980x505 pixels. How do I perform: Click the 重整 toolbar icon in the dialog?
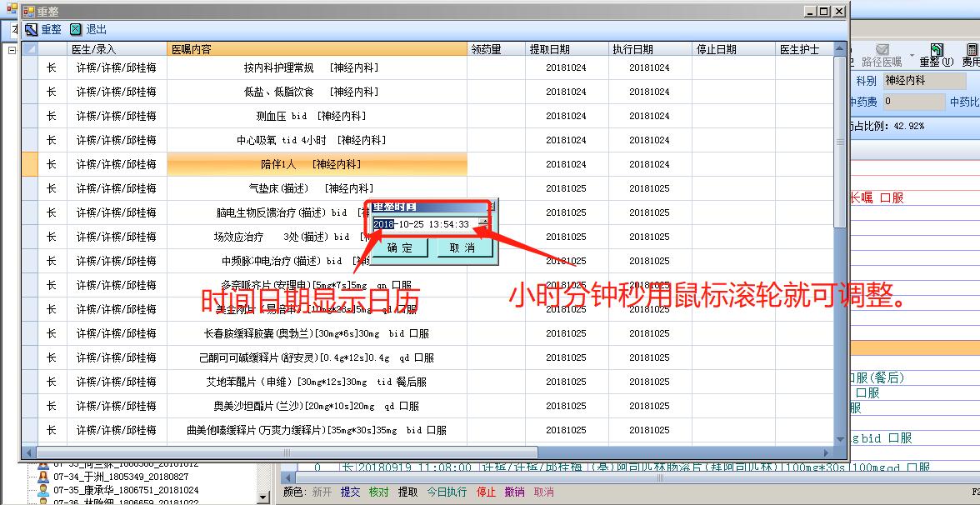pos(32,29)
